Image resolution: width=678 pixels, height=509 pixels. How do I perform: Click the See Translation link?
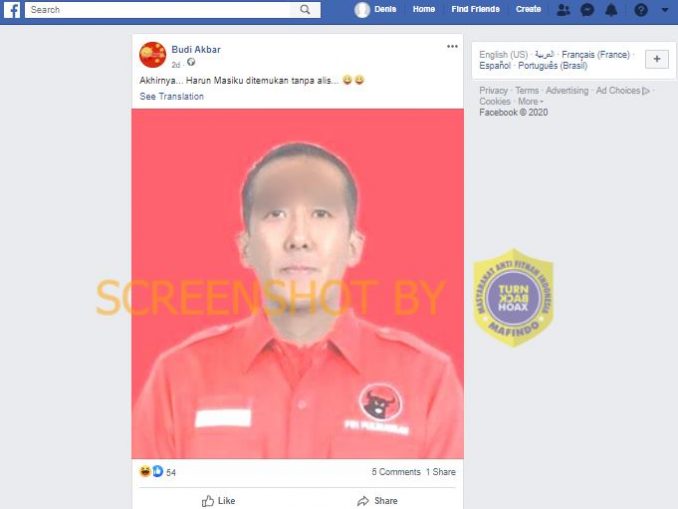coord(171,96)
